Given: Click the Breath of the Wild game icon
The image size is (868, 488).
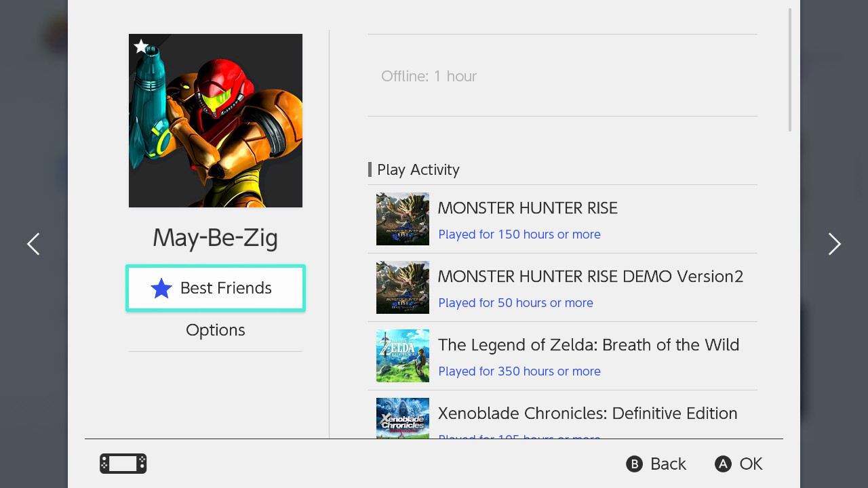Looking at the screenshot, I should tap(403, 356).
